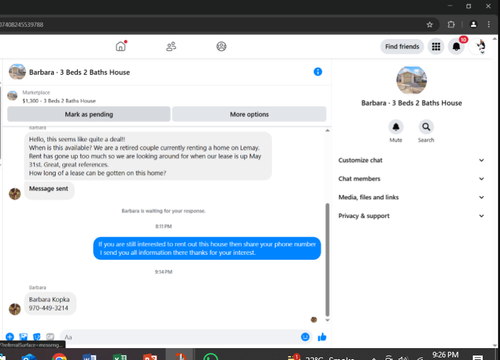
Task: Choose a GIF in composer
Action: [x=50, y=337]
